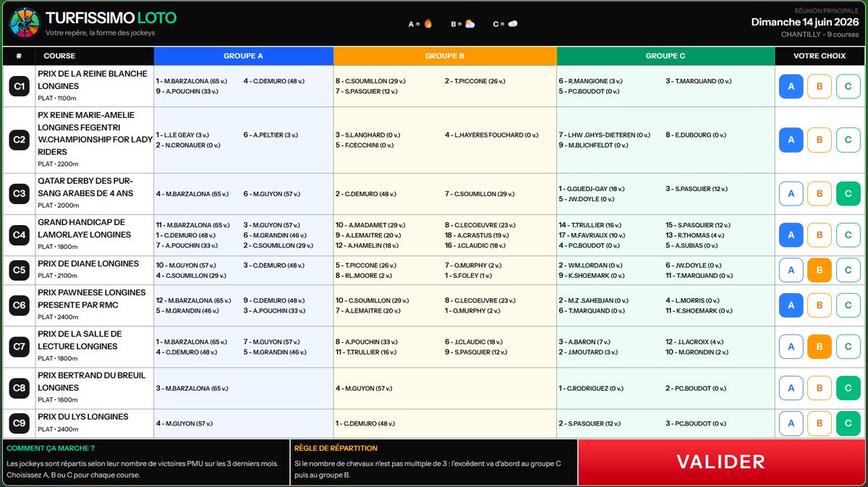Click 14 - T.TRULLIER (16 v.) entry
Screen dimensions: 868x487
click(591, 225)
